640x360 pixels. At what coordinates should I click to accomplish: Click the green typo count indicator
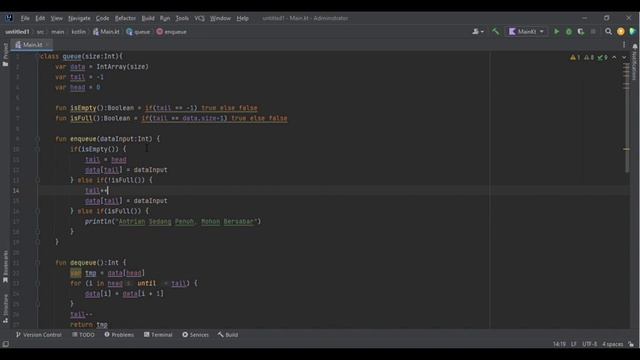[x=602, y=58]
